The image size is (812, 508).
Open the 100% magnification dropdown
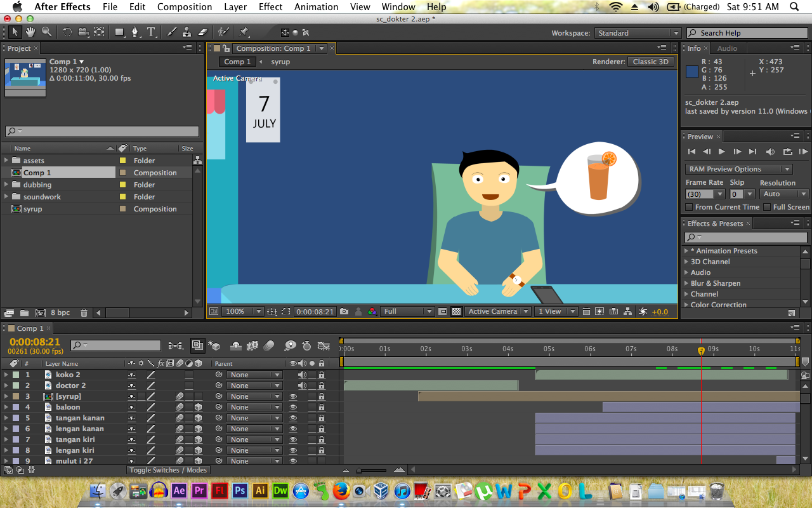[242, 312]
